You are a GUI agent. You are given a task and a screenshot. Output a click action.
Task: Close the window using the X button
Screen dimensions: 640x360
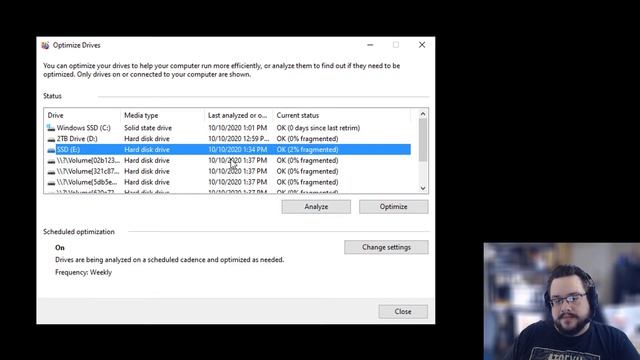(422, 45)
